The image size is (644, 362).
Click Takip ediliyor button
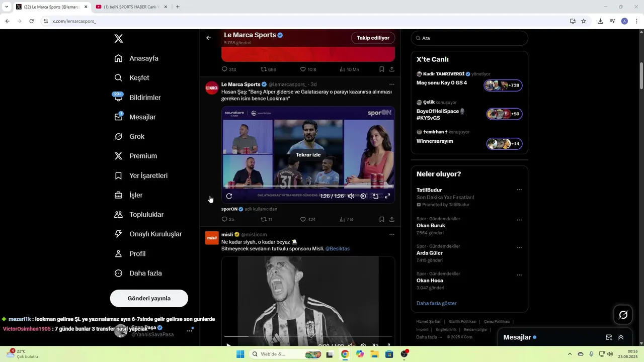coord(373,38)
